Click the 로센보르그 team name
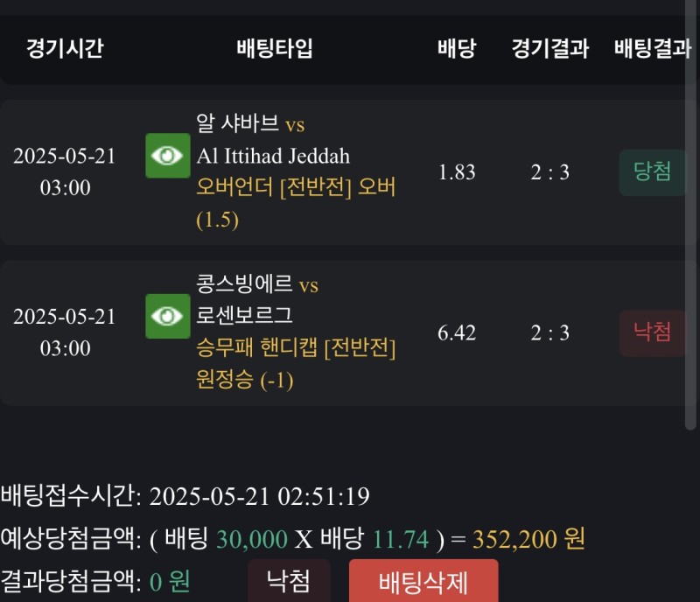The image size is (700, 602). point(246,316)
